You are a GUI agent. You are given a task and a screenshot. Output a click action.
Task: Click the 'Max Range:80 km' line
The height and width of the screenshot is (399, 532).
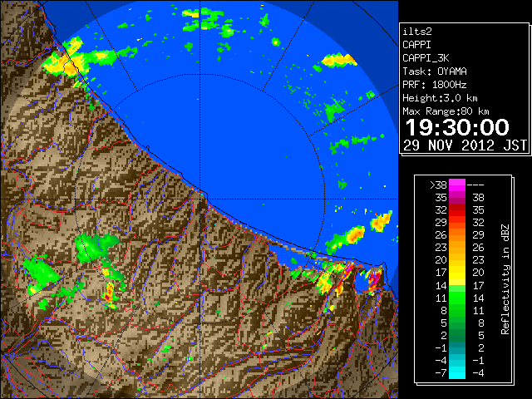(446, 111)
